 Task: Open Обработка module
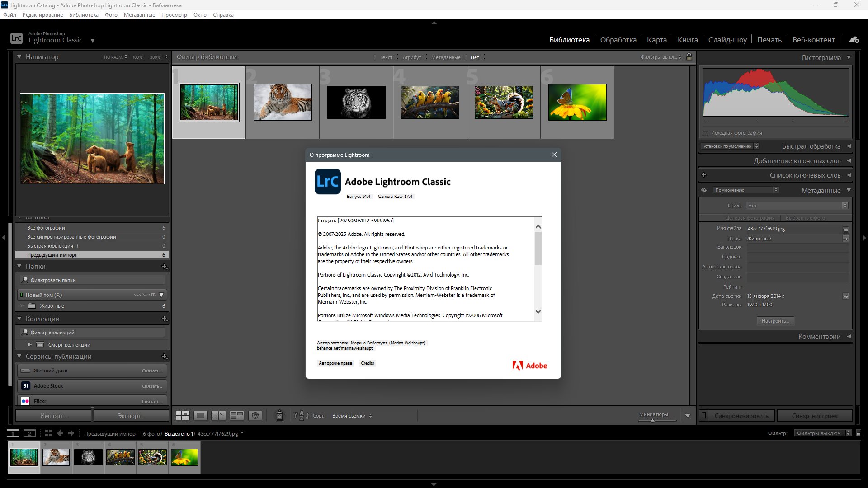618,40
